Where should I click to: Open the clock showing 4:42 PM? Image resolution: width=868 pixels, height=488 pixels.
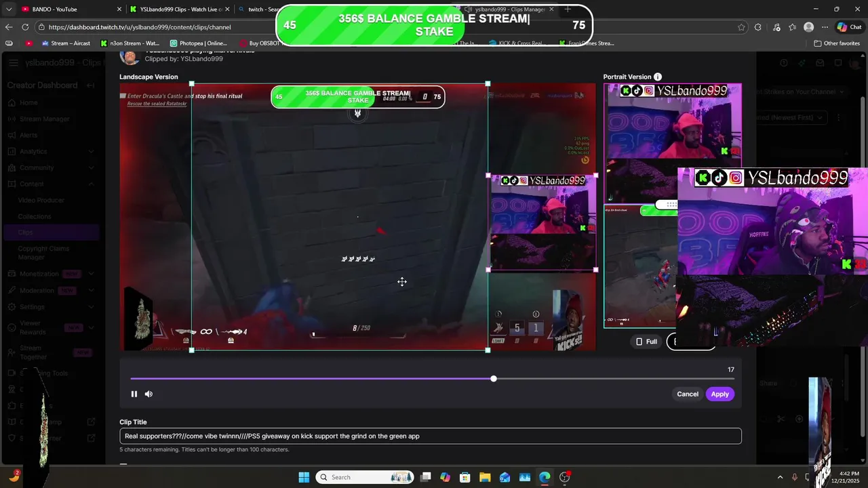pyautogui.click(x=847, y=477)
